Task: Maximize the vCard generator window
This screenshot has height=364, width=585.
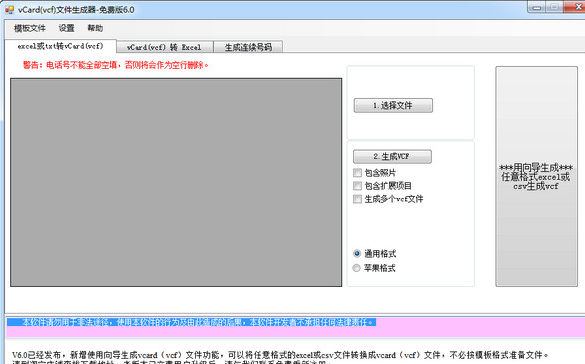Action: pyautogui.click(x=554, y=7)
